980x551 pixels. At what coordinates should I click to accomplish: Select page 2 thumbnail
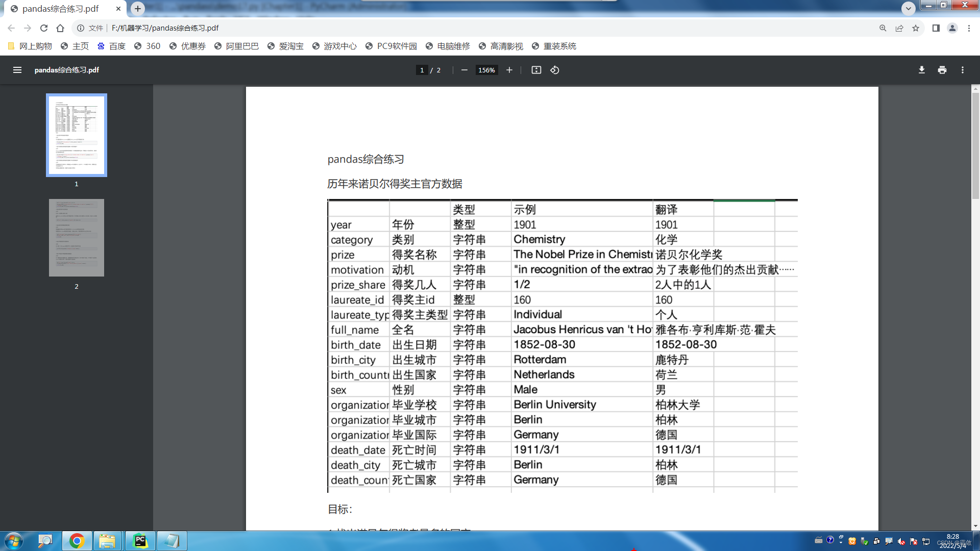pyautogui.click(x=76, y=237)
